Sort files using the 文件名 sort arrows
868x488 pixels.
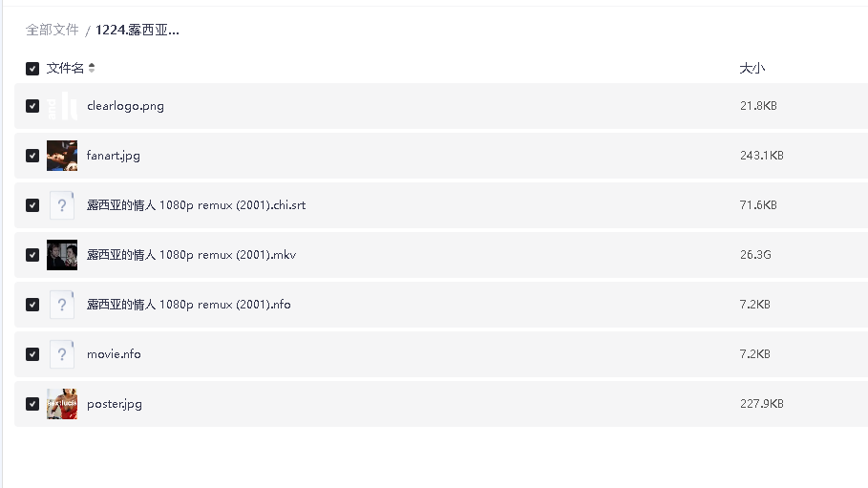pos(92,69)
